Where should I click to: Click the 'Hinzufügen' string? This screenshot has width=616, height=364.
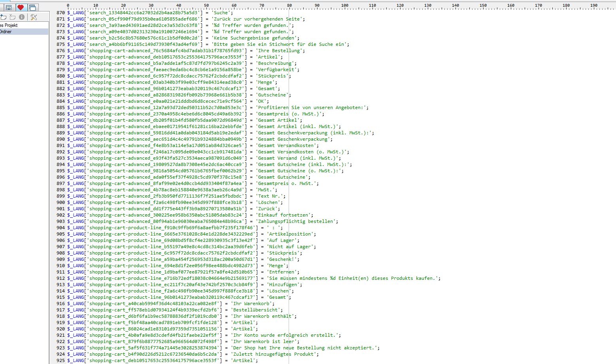283,285
